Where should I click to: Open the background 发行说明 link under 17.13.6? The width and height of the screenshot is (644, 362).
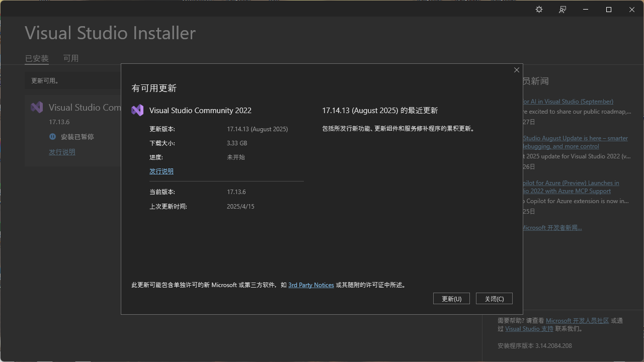62,152
